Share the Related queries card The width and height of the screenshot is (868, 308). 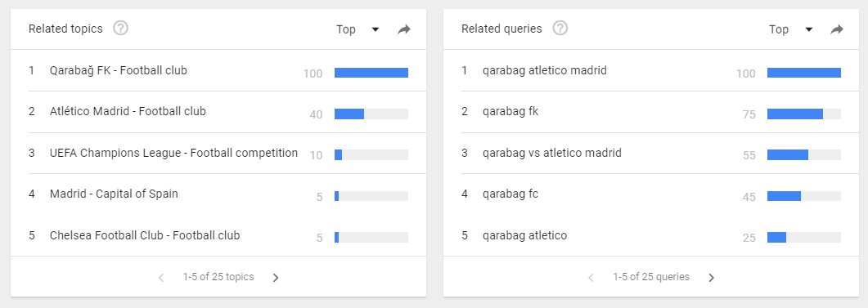[836, 29]
